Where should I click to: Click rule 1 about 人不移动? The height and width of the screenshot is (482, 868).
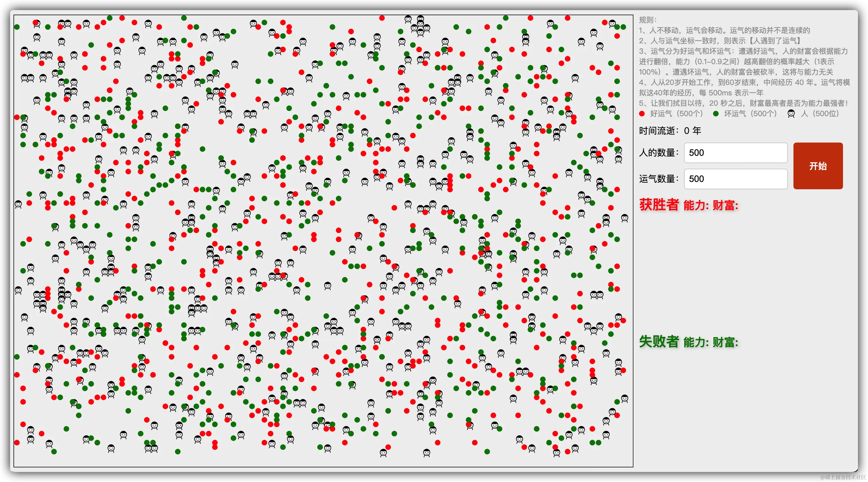(724, 30)
